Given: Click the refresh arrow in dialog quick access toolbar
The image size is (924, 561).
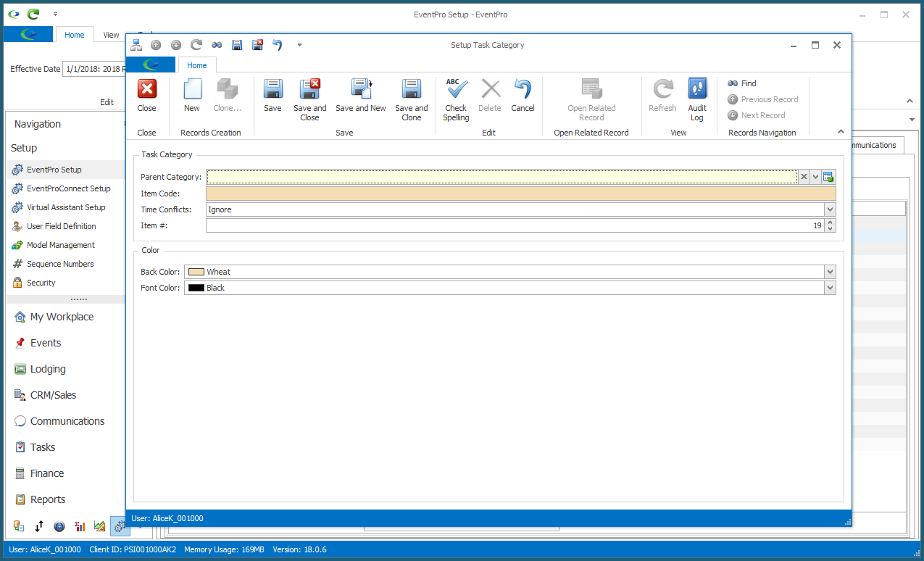Looking at the screenshot, I should pyautogui.click(x=196, y=45).
